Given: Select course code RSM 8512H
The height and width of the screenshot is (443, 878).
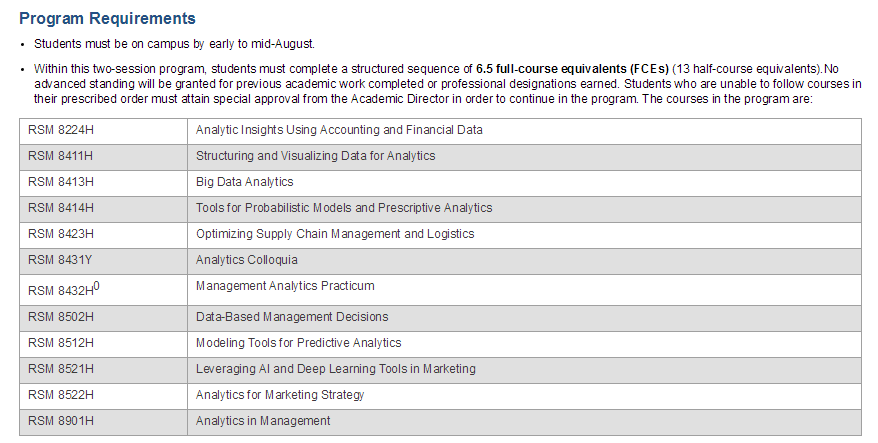Looking at the screenshot, I should click(61, 343).
